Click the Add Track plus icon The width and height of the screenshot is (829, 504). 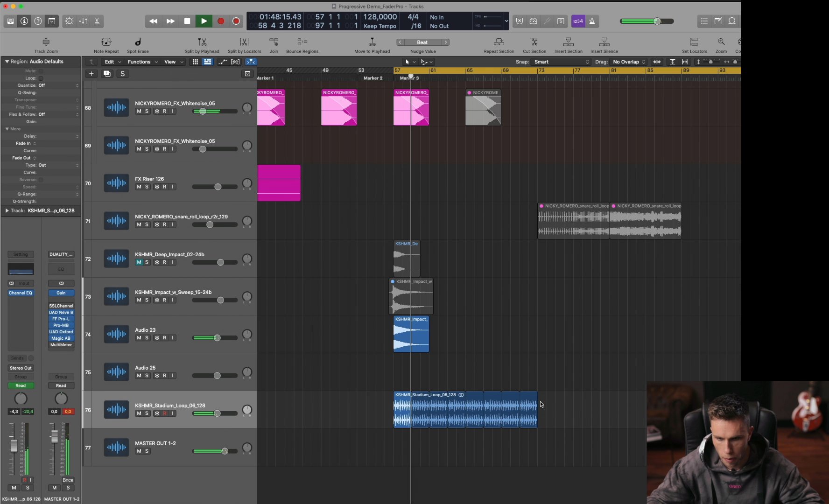(x=91, y=73)
